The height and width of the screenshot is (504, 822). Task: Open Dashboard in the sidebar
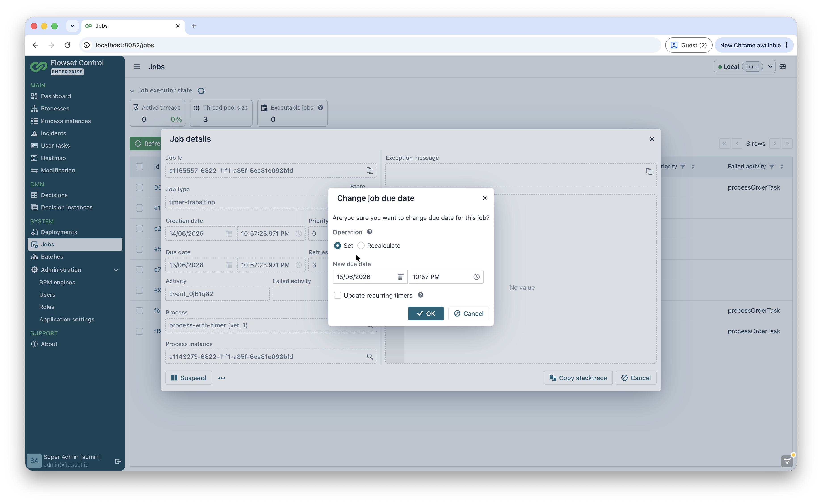56,96
